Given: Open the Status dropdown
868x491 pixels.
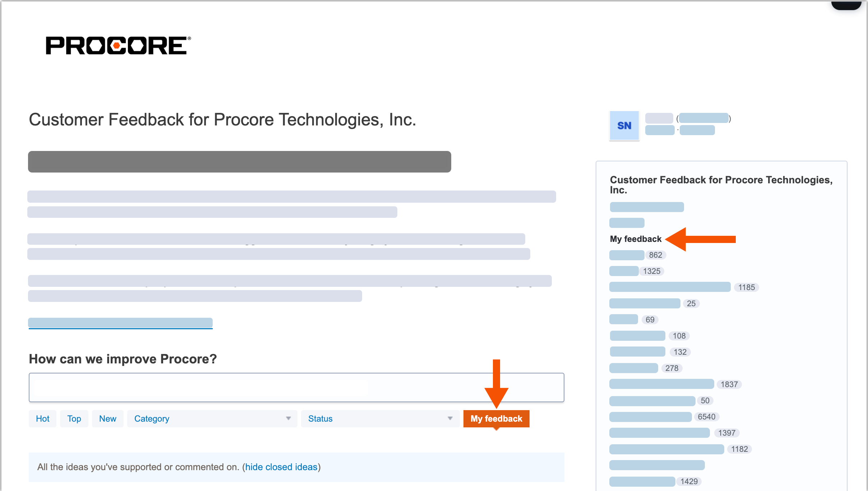Looking at the screenshot, I should (x=380, y=418).
